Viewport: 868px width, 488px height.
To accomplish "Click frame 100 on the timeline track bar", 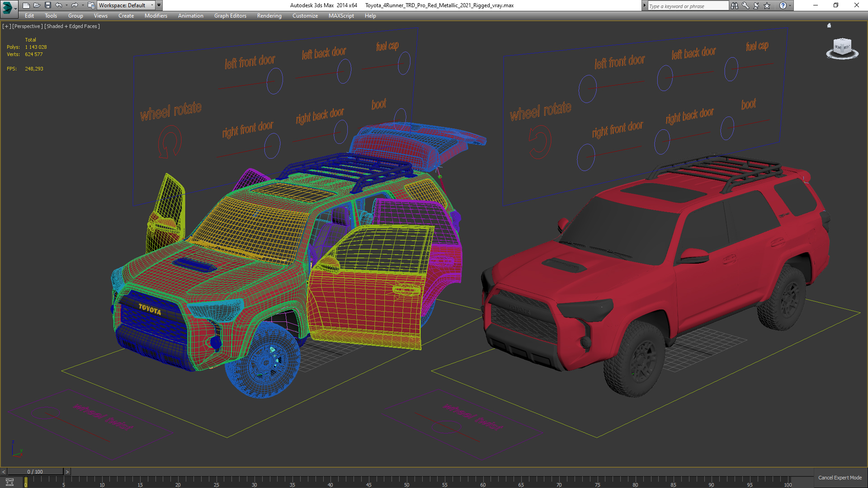I will coord(788,482).
